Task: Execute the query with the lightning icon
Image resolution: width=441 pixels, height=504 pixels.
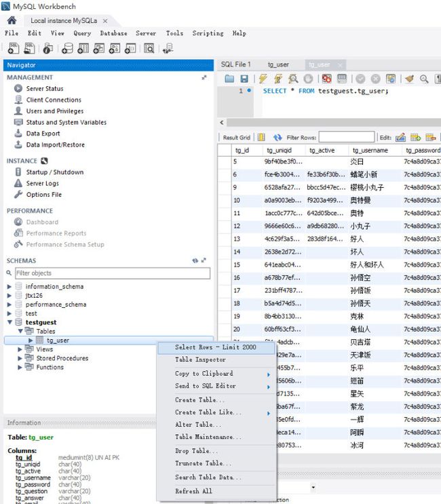Action: tap(263, 79)
